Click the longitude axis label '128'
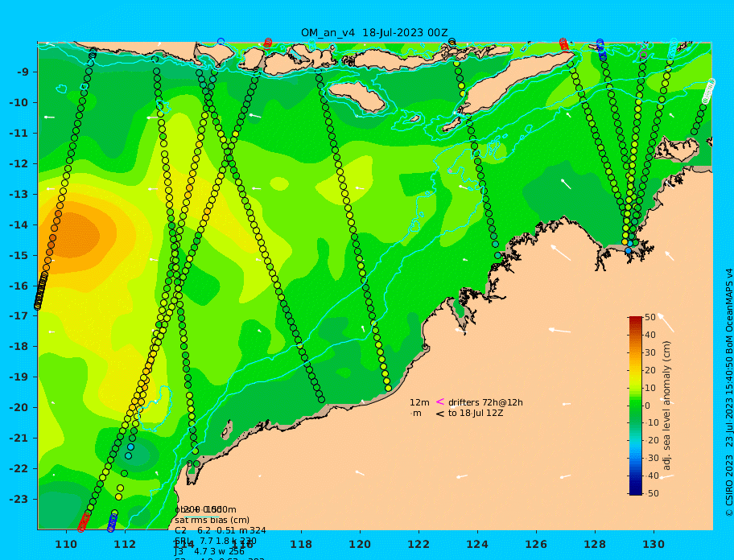The width and height of the screenshot is (734, 560). click(595, 544)
